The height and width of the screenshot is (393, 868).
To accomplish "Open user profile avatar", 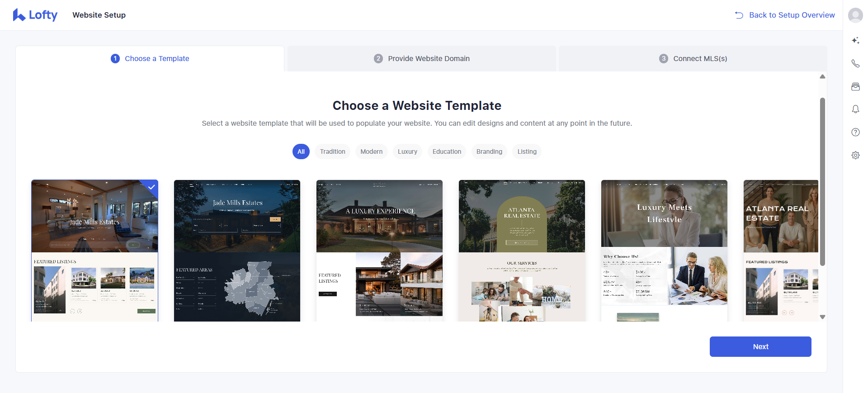I will [x=855, y=15].
